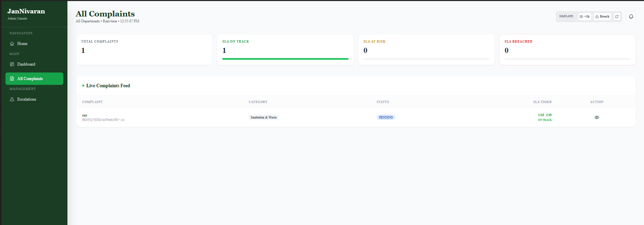
Task: View complaint details via eye icon
Action: pyautogui.click(x=597, y=117)
